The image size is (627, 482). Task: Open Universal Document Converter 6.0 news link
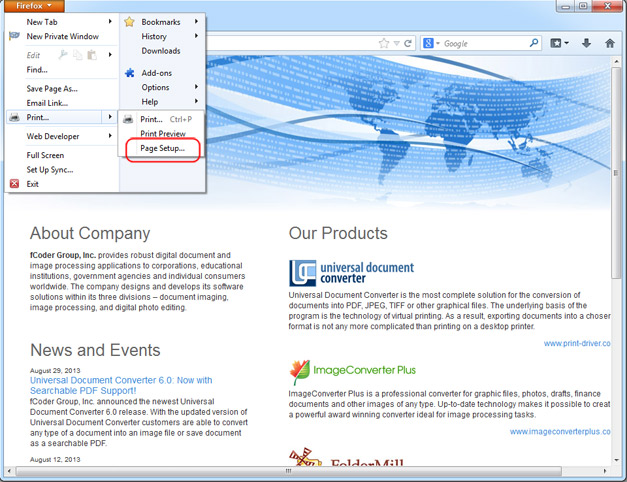click(121, 386)
